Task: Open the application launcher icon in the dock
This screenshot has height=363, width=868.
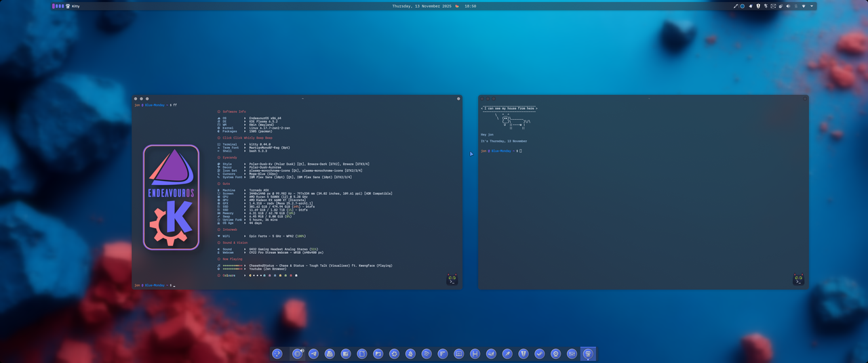Action: (x=277, y=354)
